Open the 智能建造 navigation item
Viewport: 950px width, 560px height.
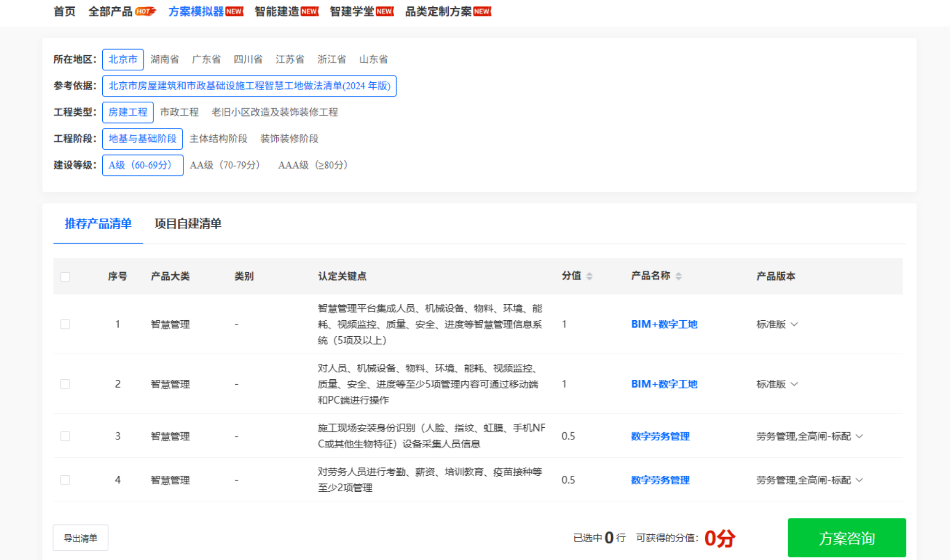click(x=277, y=12)
